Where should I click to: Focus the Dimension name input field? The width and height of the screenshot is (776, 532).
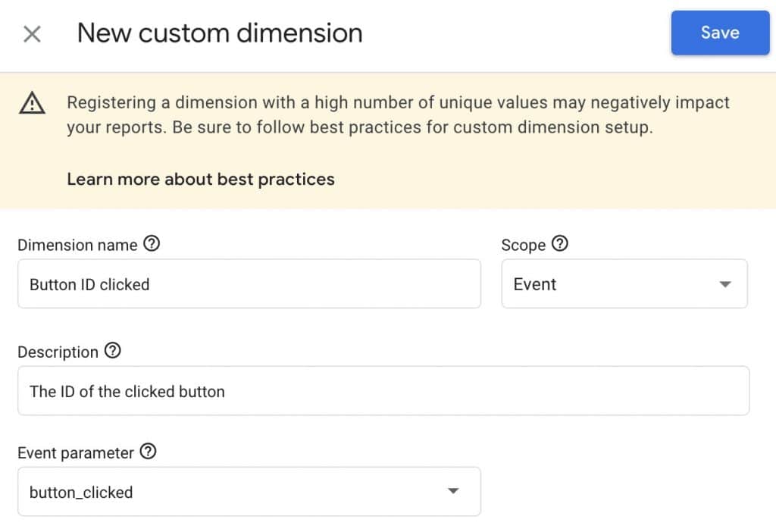(x=250, y=284)
